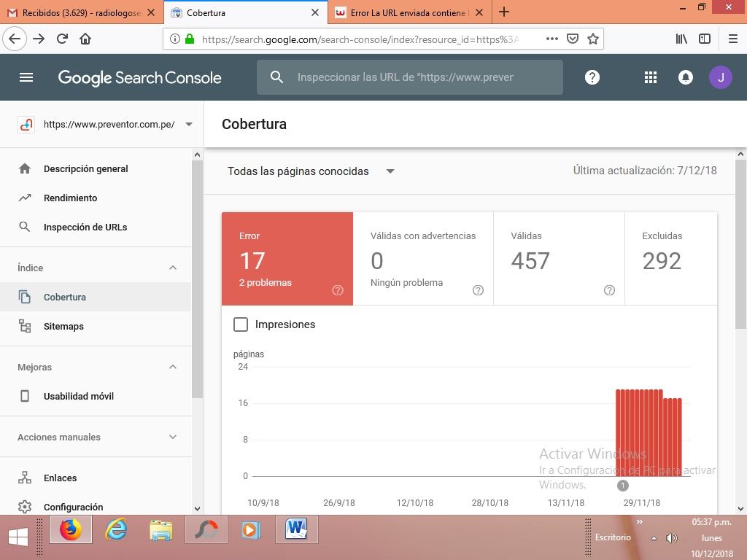Switch to the Recibidos Gmail tab

(x=81, y=12)
